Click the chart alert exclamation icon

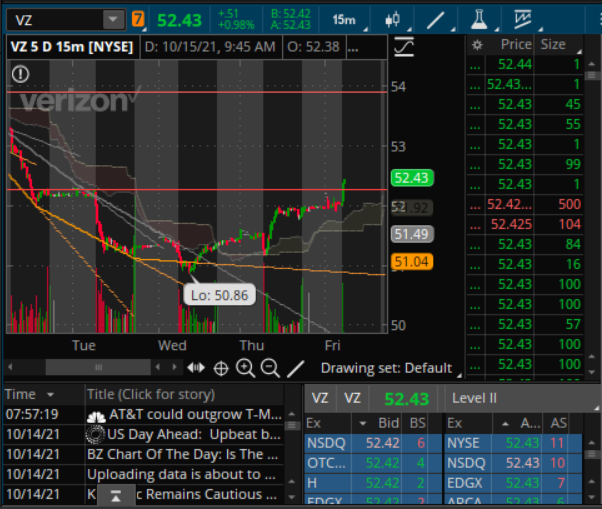coord(20,74)
